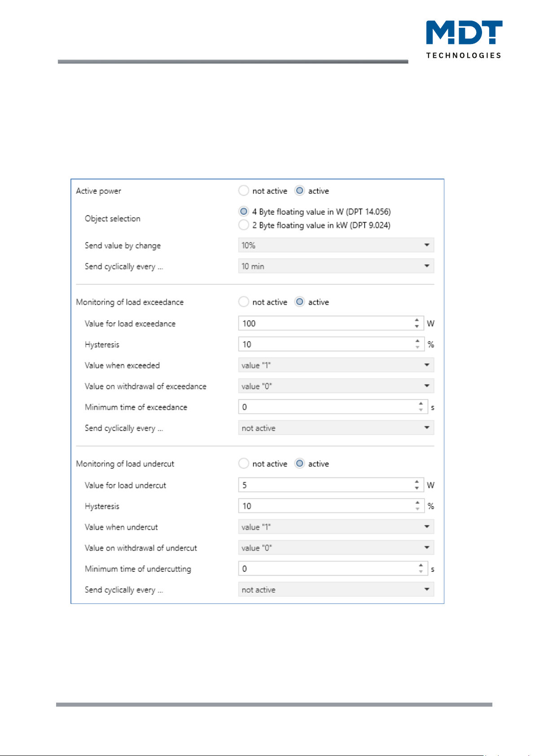The image size is (535, 756).
Task: Click the Value for load undercut field
Action: pos(331,485)
